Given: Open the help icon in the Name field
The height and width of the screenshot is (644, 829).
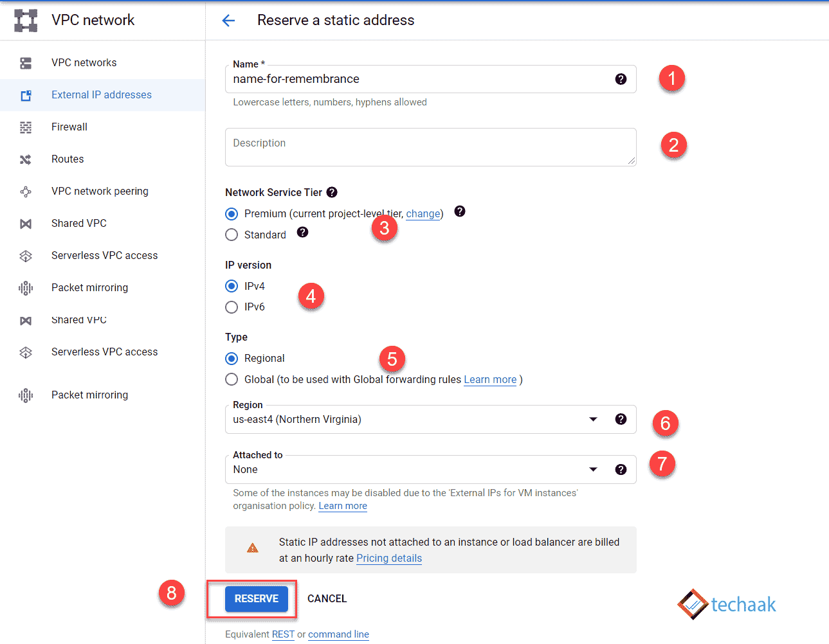Looking at the screenshot, I should coord(621,79).
